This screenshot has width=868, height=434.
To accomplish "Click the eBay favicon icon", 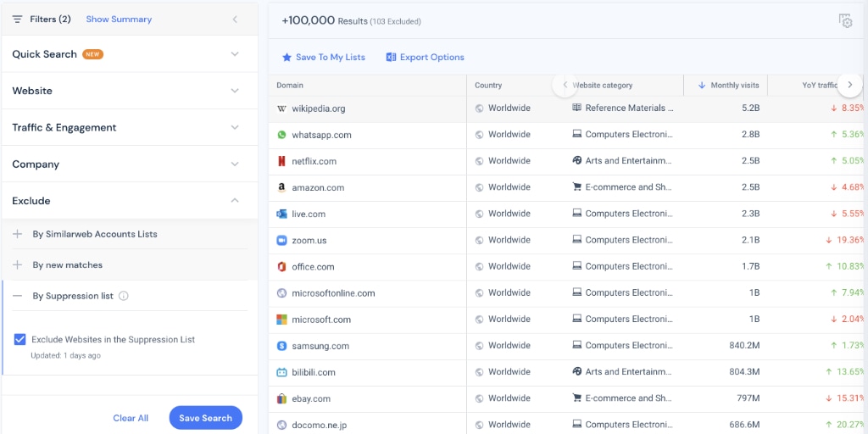I will 281,398.
